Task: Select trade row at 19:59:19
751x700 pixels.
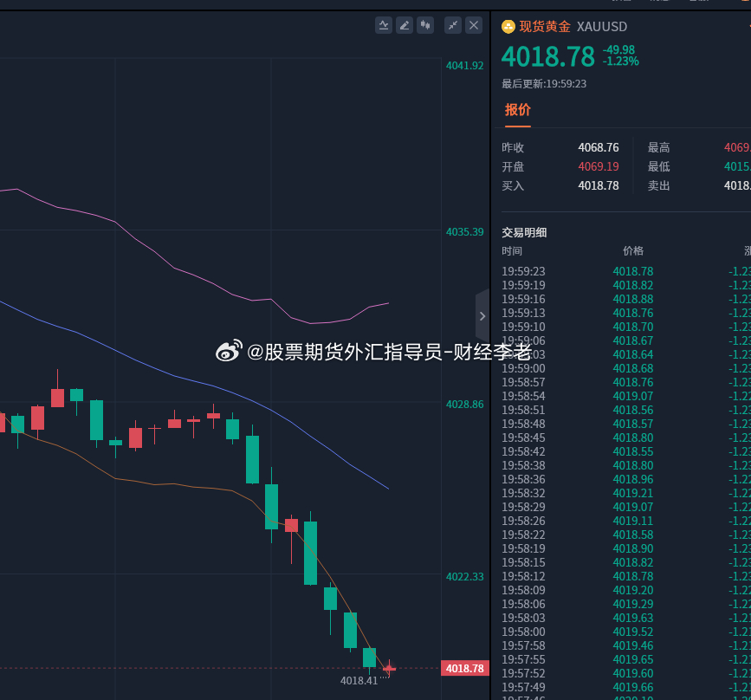Action: point(626,286)
